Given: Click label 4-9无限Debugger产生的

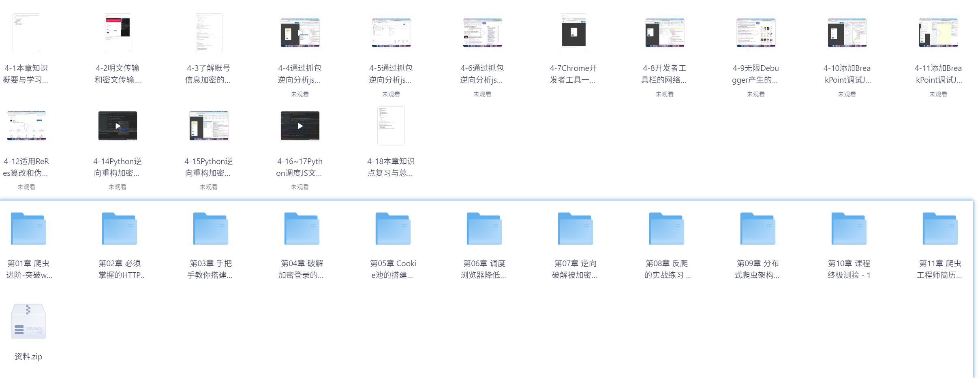Looking at the screenshot, I should click(755, 74).
